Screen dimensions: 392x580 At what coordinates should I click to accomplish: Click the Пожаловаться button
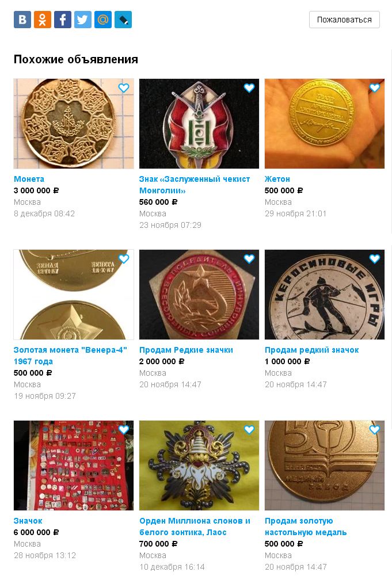pyautogui.click(x=344, y=20)
